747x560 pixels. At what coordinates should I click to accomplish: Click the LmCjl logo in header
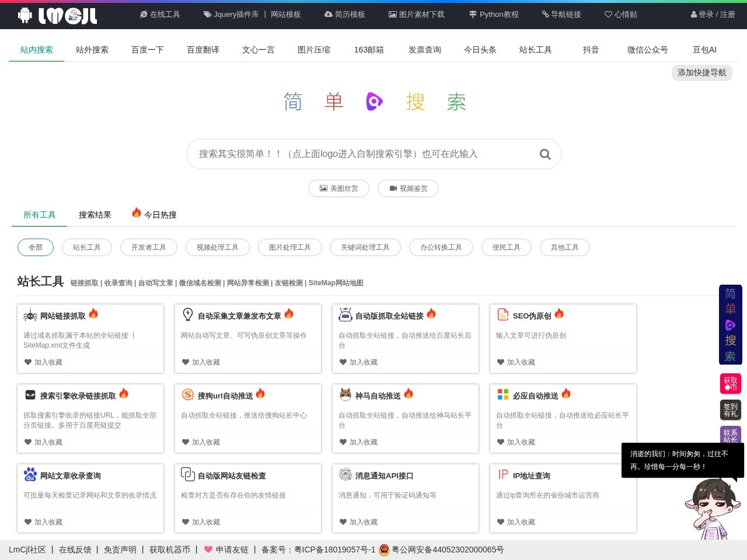click(x=58, y=15)
